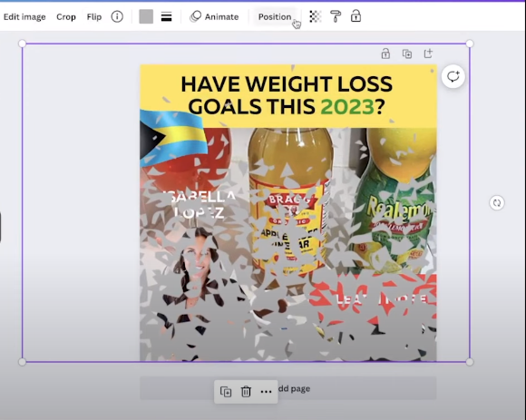Open the border style lines menu
The height and width of the screenshot is (420, 526).
point(166,16)
